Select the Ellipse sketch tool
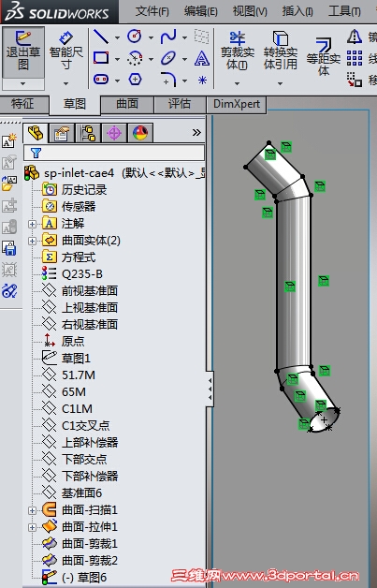 tap(168, 58)
